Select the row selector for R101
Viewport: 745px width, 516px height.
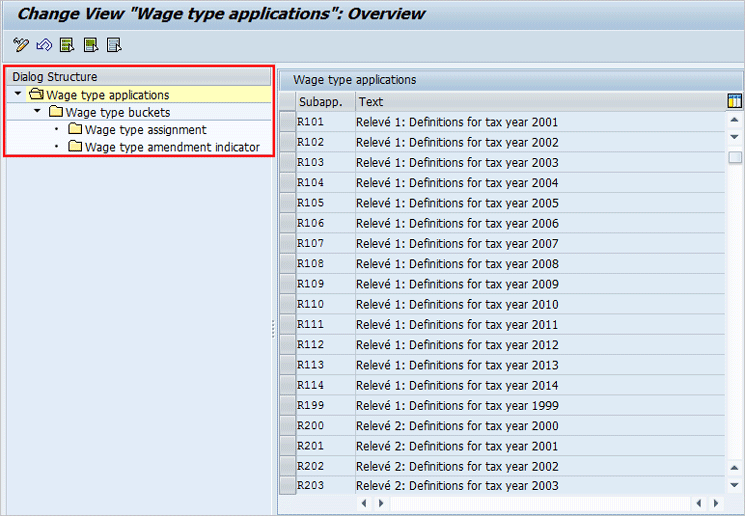click(287, 122)
